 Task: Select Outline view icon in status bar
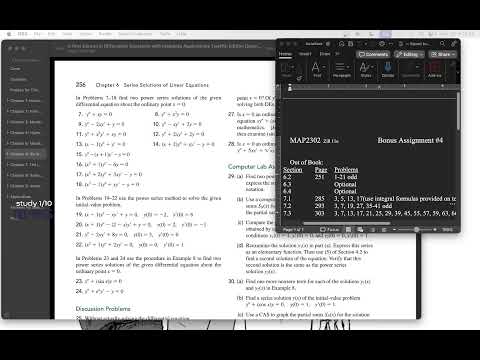pos(372,230)
